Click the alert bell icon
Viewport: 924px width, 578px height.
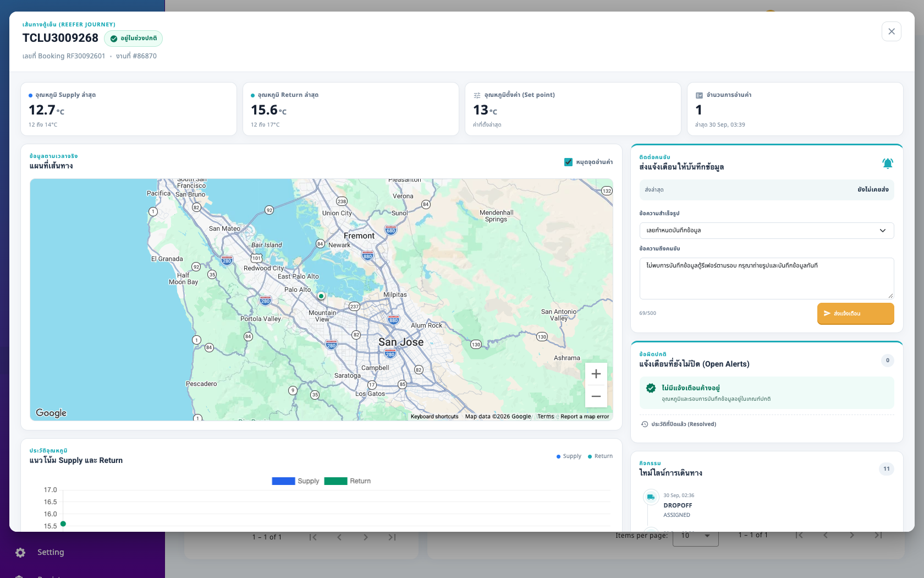(x=887, y=163)
